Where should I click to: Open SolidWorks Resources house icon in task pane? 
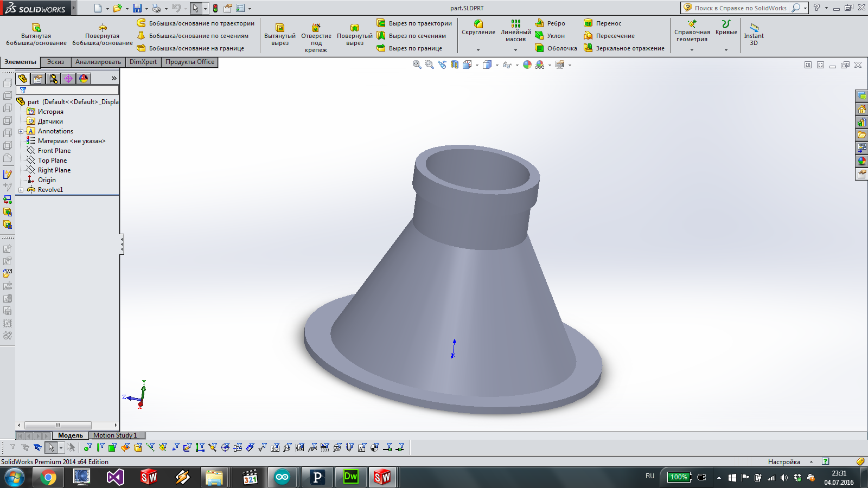861,109
